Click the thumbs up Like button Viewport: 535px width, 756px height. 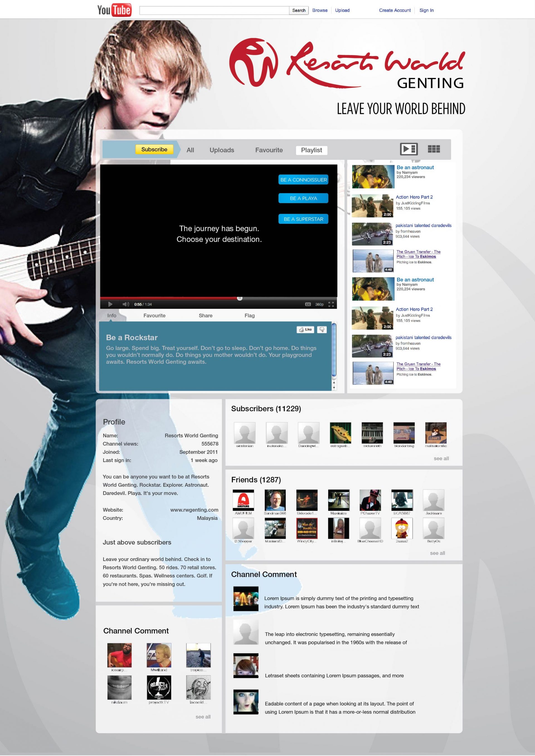pos(305,330)
